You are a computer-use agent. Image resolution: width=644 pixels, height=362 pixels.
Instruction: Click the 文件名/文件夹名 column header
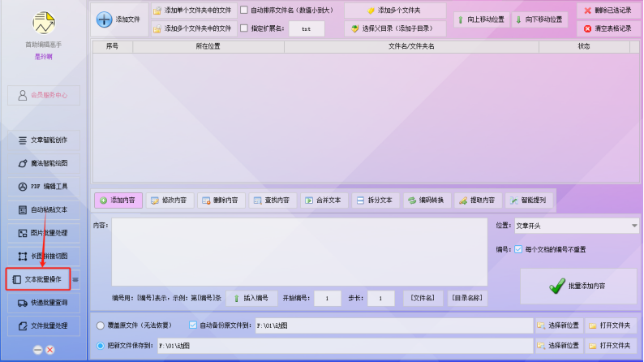411,46
